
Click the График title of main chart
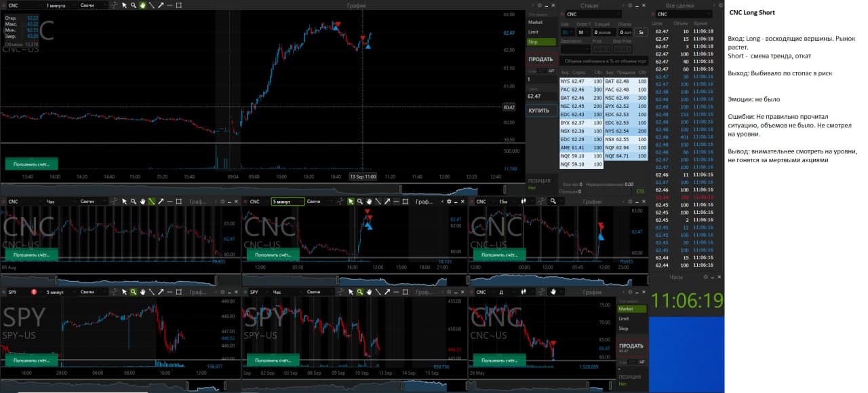click(x=356, y=5)
